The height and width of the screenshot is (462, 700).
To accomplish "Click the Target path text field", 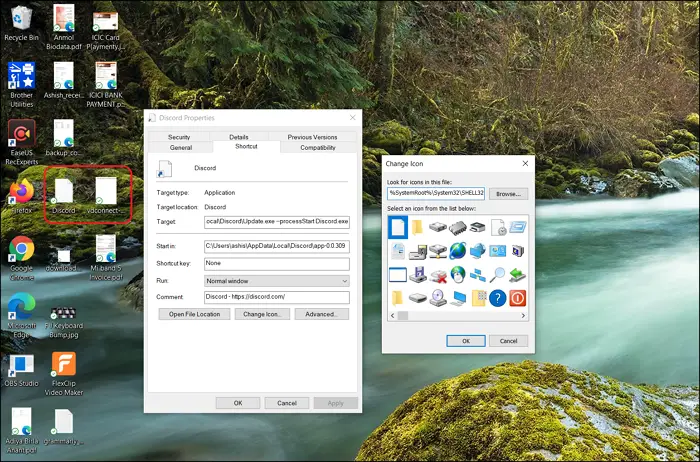I will (x=276, y=221).
